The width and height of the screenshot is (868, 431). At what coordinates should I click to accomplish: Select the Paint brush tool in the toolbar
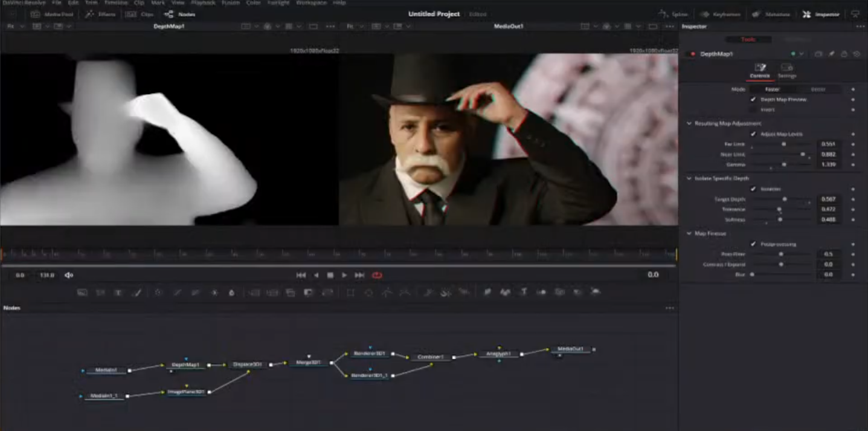tap(137, 293)
